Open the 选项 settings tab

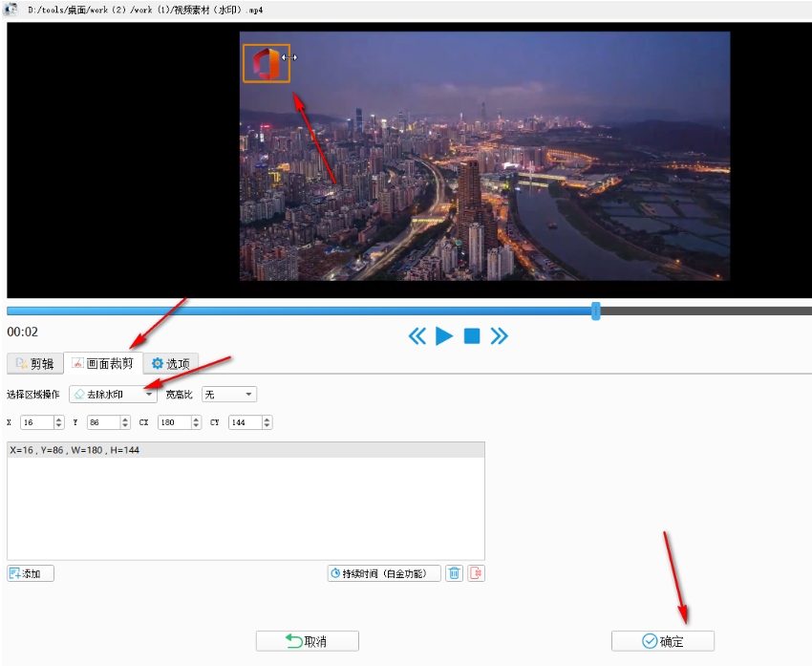point(170,364)
